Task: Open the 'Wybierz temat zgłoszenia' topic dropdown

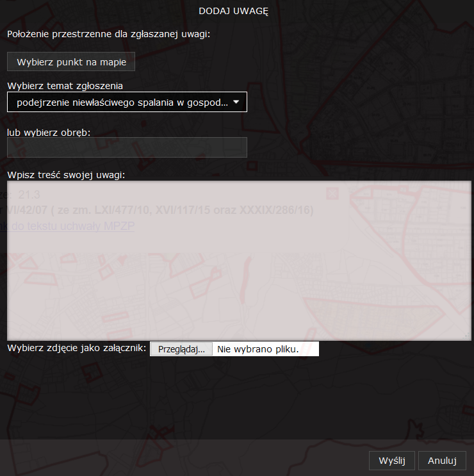Action: click(122, 102)
